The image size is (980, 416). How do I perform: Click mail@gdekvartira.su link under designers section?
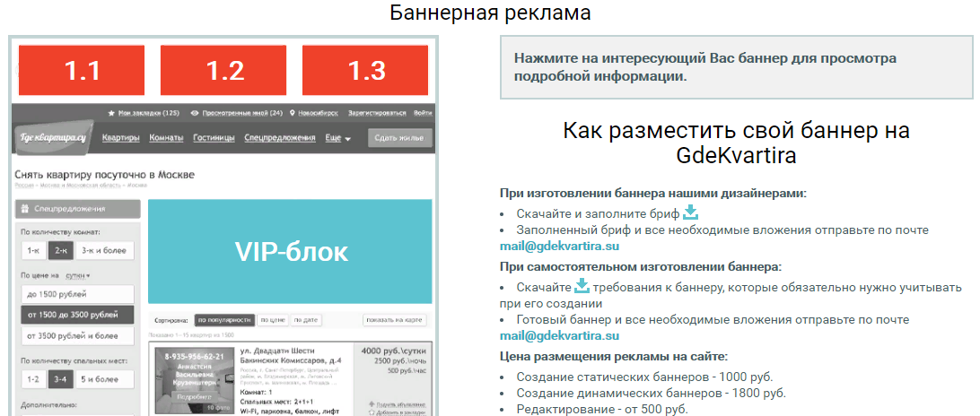point(559,246)
